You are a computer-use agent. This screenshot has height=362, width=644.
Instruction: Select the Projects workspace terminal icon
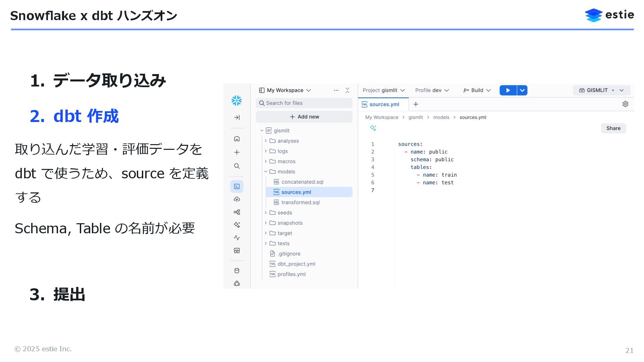237,186
